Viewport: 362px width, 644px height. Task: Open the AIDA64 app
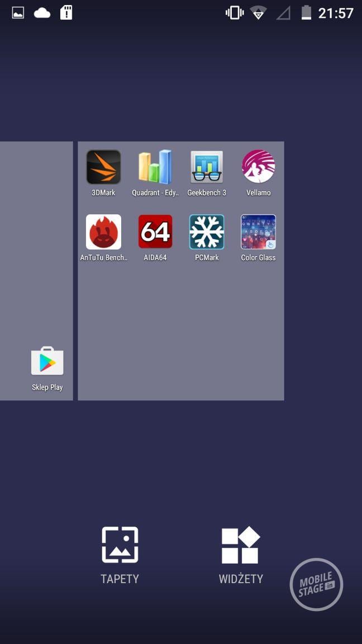pos(155,232)
